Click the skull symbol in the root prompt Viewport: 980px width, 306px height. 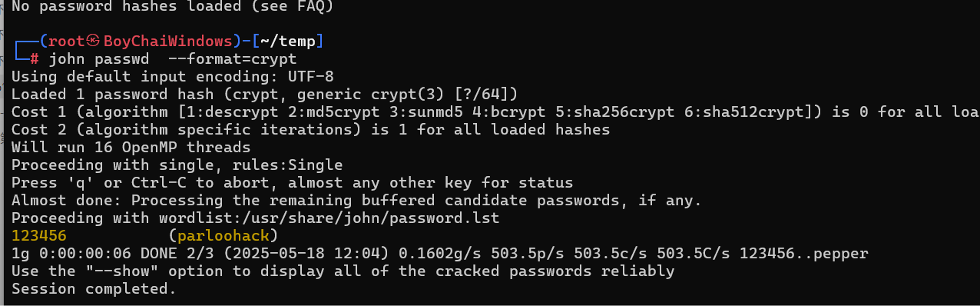94,42
